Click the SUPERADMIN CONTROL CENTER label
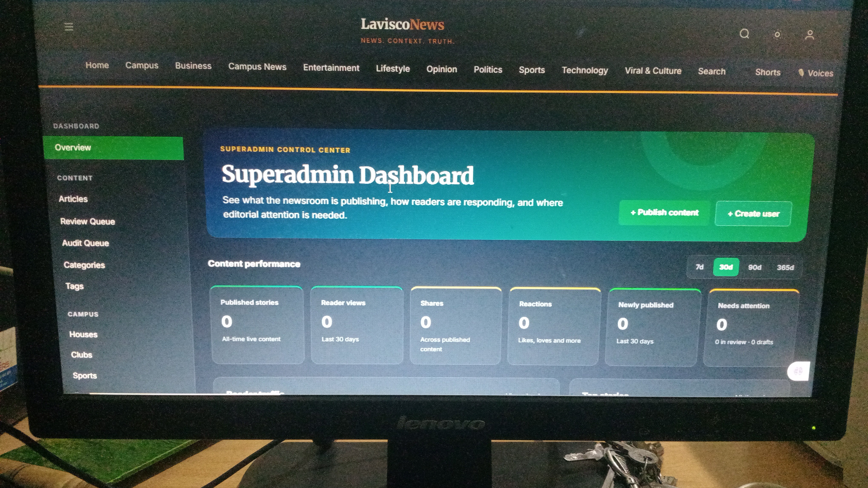868x488 pixels. pyautogui.click(x=285, y=150)
